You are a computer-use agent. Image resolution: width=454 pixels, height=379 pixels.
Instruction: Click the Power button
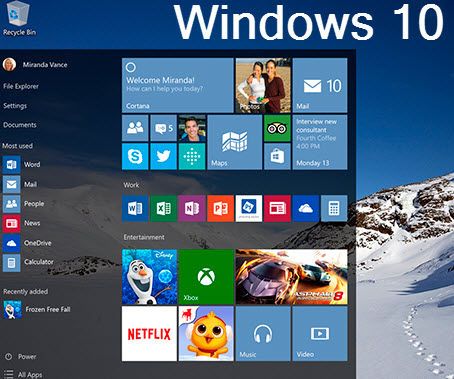click(x=21, y=356)
